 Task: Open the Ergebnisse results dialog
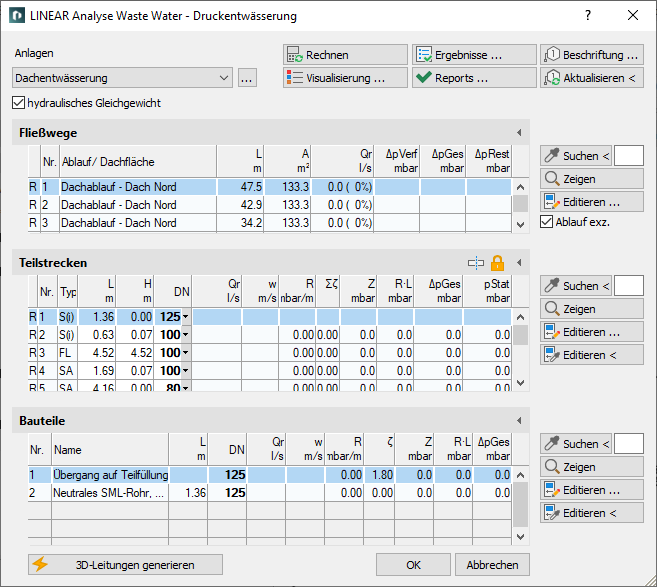pyautogui.click(x=474, y=55)
